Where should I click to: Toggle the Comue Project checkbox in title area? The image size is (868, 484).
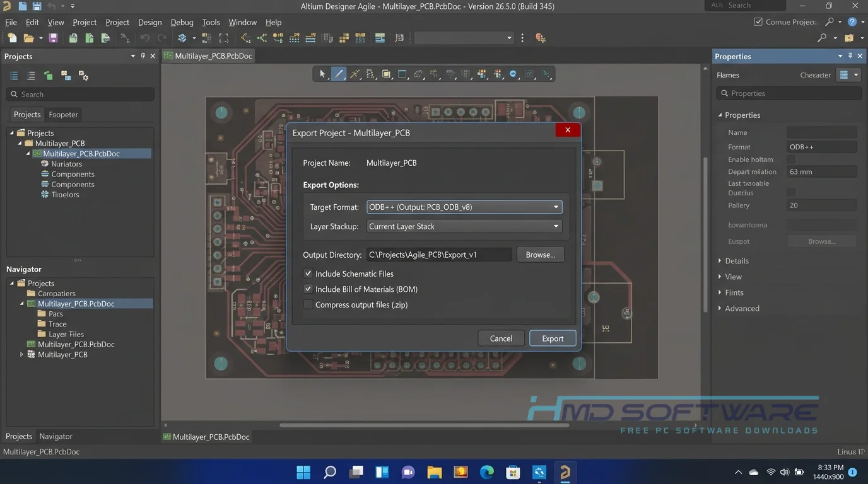[x=758, y=21]
